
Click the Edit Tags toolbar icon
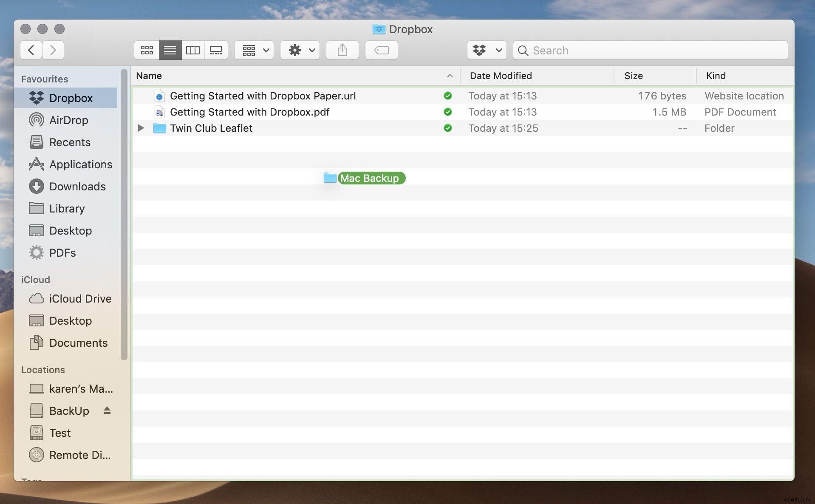(x=381, y=50)
